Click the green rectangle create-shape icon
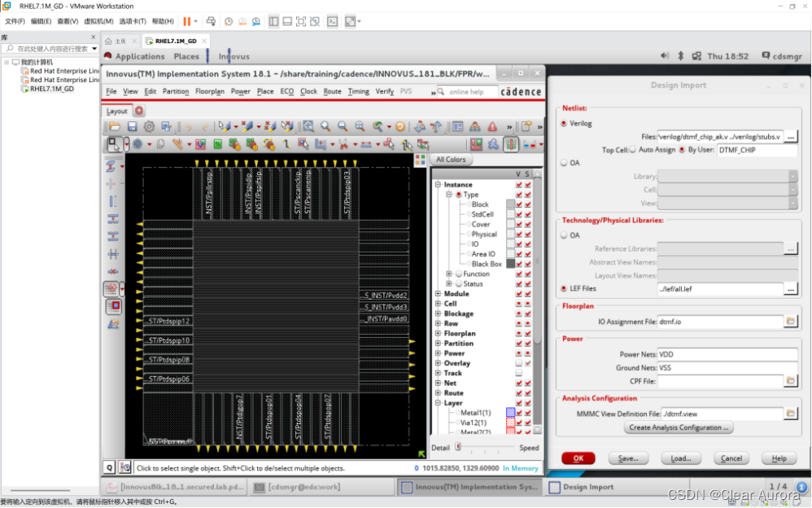The height and width of the screenshot is (508, 812). point(217,145)
